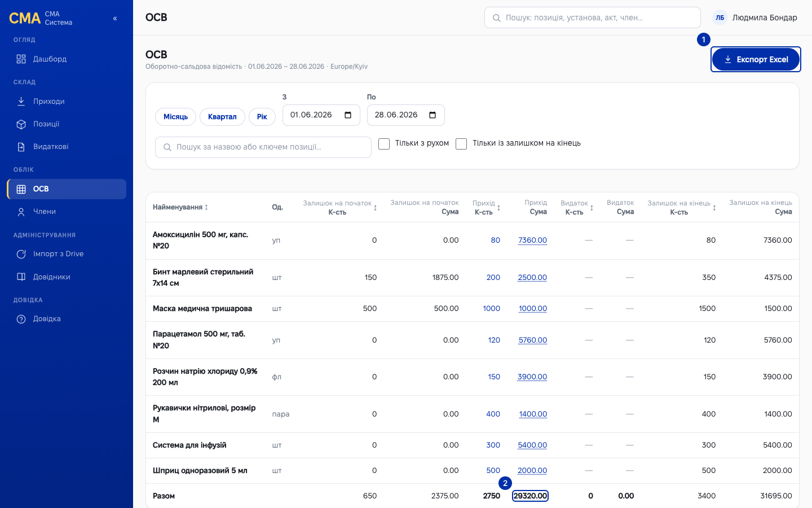The image size is (812, 508).
Task: Click the Члени person icon
Action: pos(21,212)
